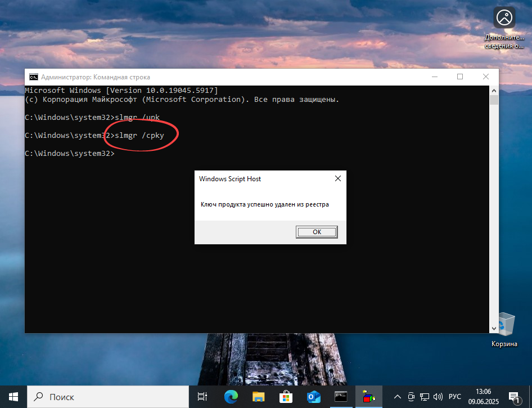Image resolution: width=532 pixels, height=408 pixels.
Task: Expand hidden tray icons with the chevron
Action: 397,397
